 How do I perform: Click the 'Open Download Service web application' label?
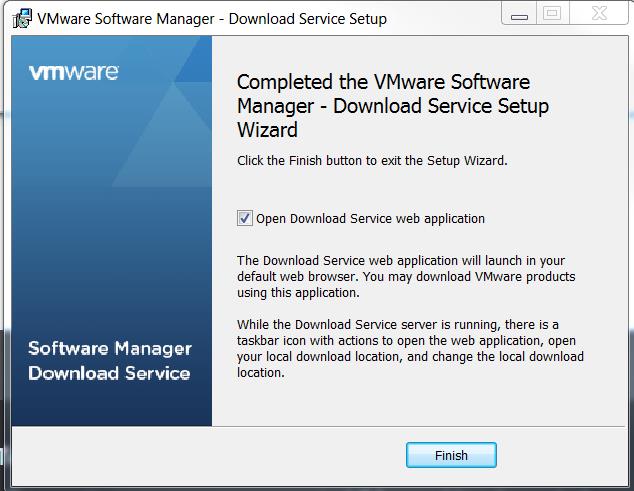pyautogui.click(x=370, y=219)
